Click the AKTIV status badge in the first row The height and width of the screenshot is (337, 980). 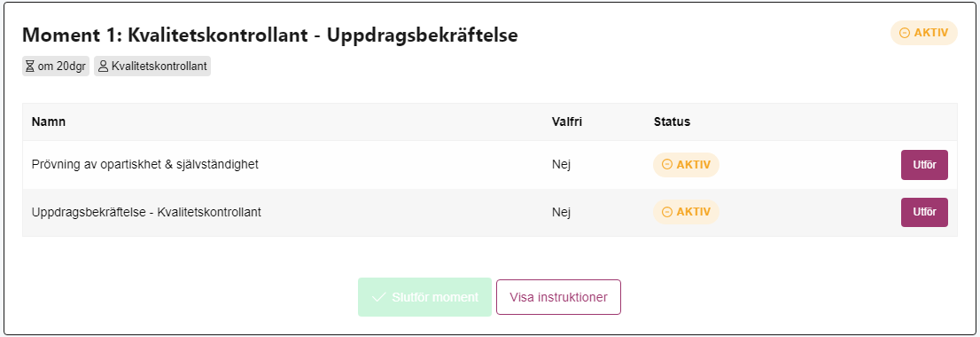pyautogui.click(x=686, y=165)
